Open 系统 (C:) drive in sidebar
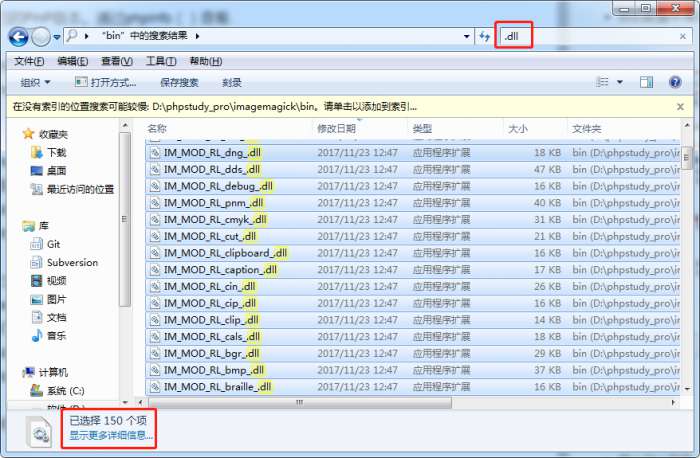Image resolution: width=700 pixels, height=458 pixels. point(57,391)
